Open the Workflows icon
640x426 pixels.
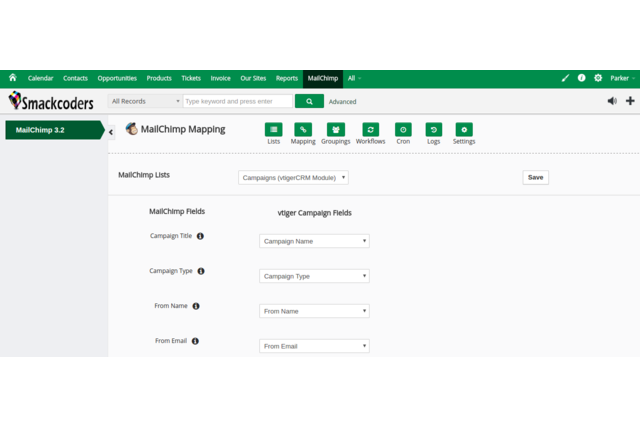tap(370, 130)
